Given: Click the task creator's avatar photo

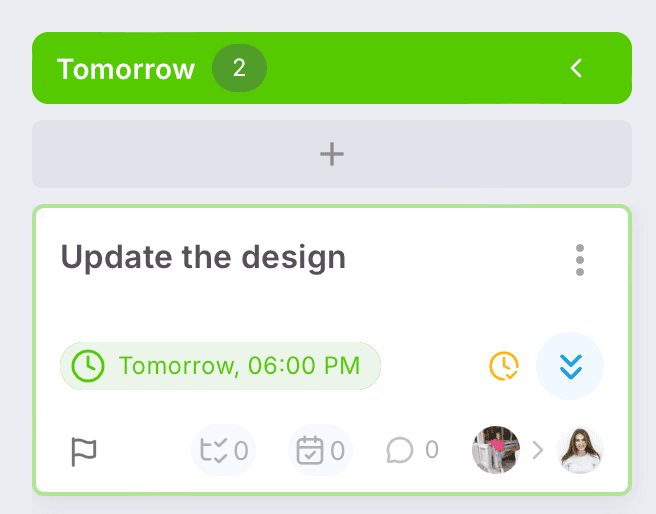Looking at the screenshot, I should (496, 450).
